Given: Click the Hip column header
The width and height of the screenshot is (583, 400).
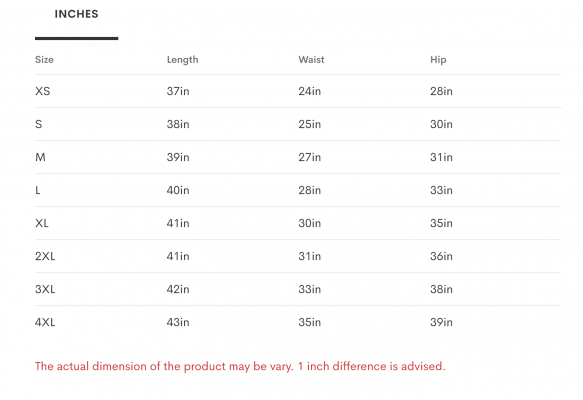Looking at the screenshot, I should pos(438,60).
